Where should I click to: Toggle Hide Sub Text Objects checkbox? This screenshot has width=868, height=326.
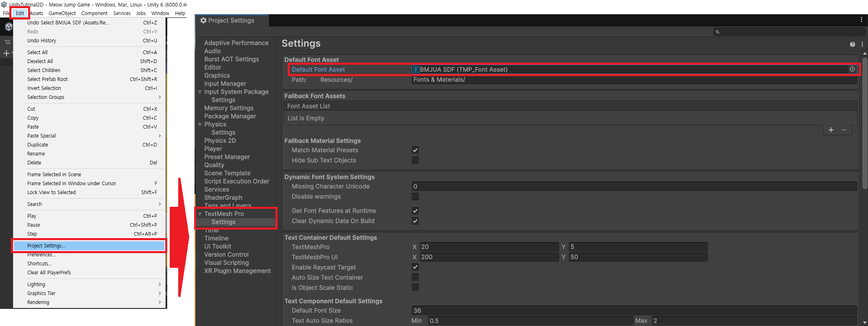(415, 160)
